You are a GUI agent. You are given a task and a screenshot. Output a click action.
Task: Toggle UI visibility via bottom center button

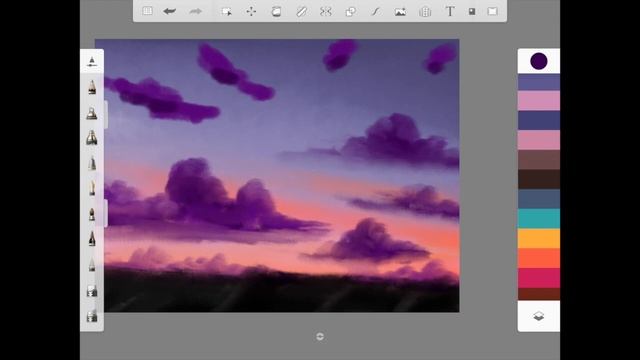(x=320, y=336)
